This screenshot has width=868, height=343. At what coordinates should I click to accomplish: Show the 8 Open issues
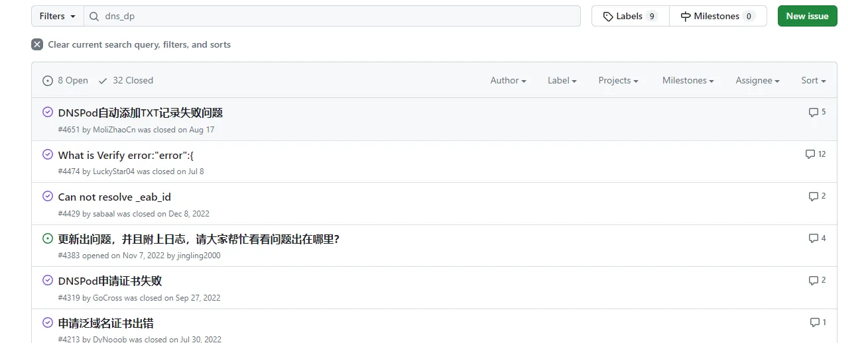(x=65, y=80)
